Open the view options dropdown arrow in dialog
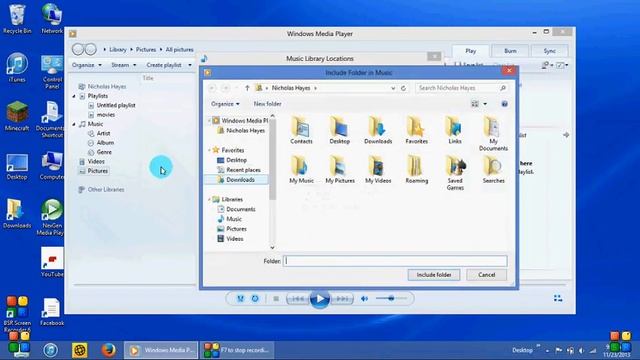The width and height of the screenshot is (640, 360). [485, 104]
